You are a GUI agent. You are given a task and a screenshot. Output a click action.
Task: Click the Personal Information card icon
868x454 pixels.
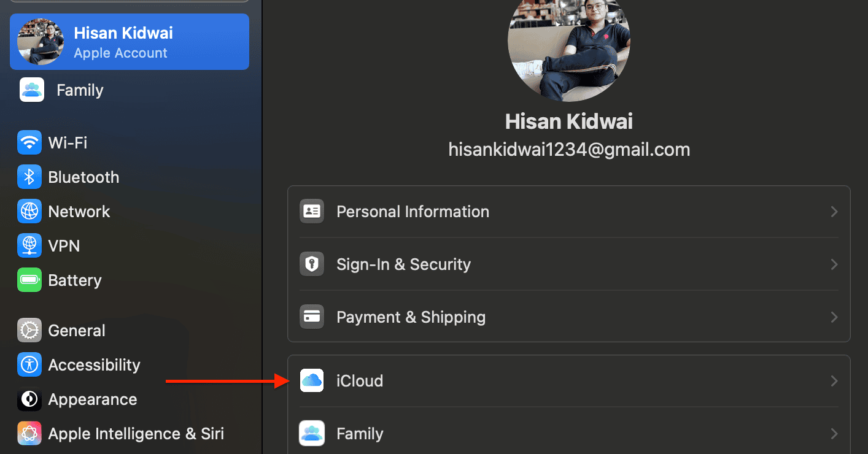312,212
